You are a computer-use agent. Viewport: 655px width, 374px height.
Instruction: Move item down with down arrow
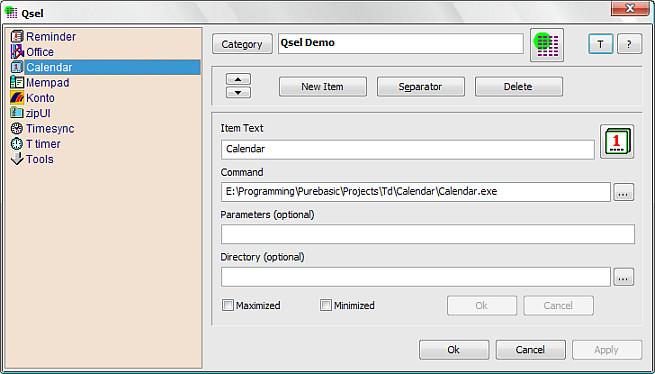[239, 92]
